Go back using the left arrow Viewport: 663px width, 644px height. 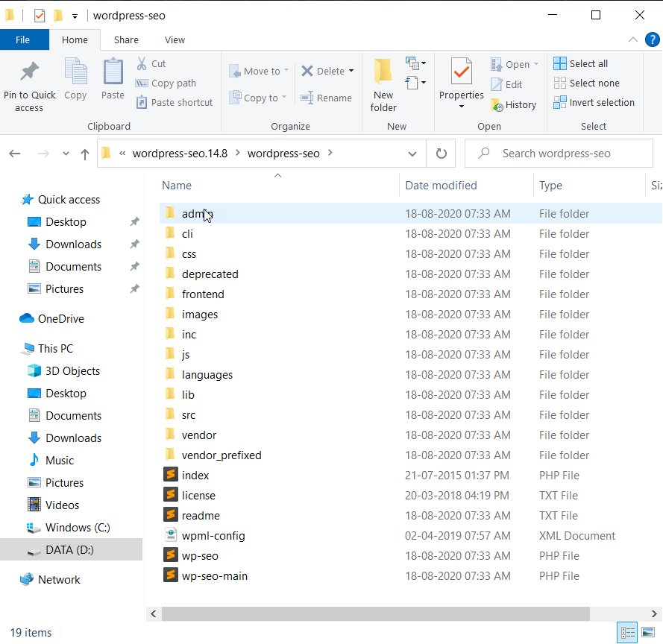pos(15,154)
